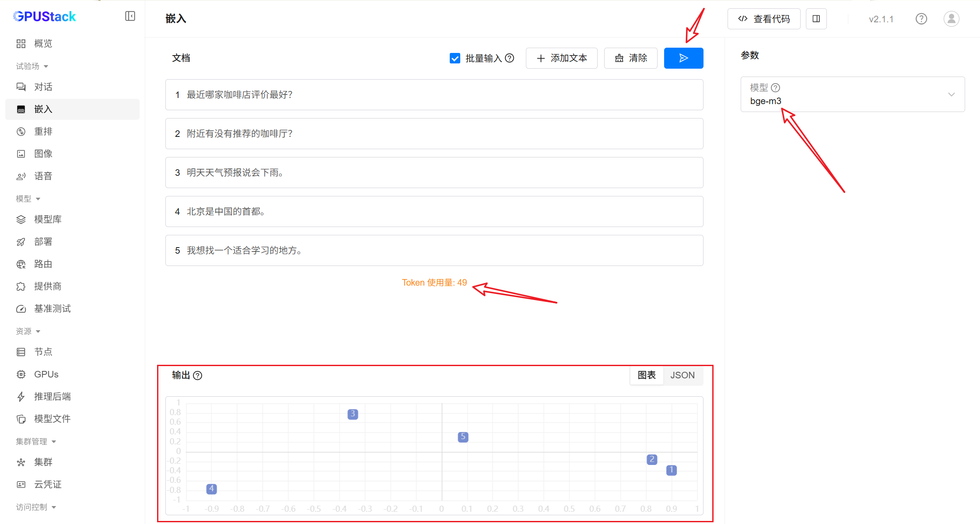
Task: Click the 添加文本 button
Action: point(561,58)
